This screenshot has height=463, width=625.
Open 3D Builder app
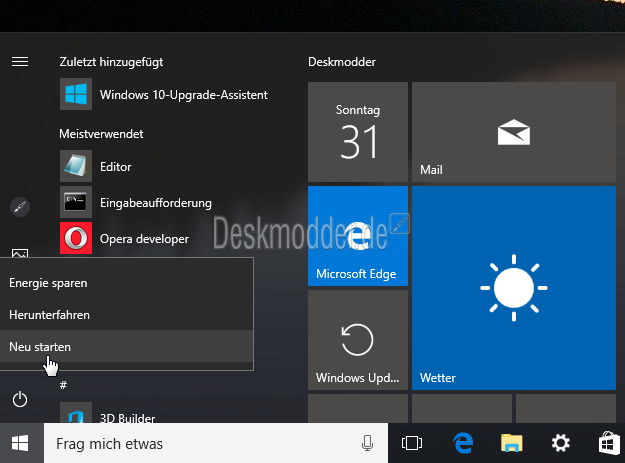[108, 413]
